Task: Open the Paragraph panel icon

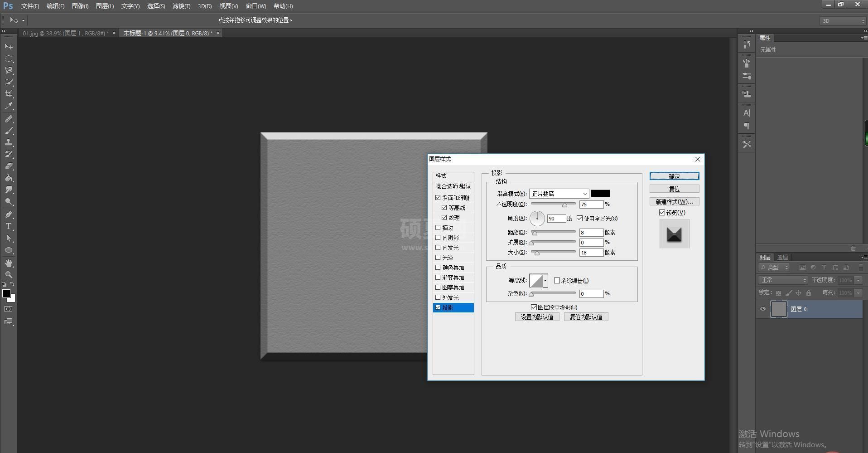Action: (747, 126)
